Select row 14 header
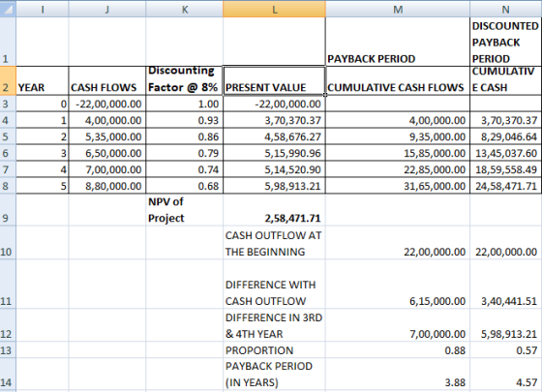This screenshot has width=542, height=392. [8, 375]
